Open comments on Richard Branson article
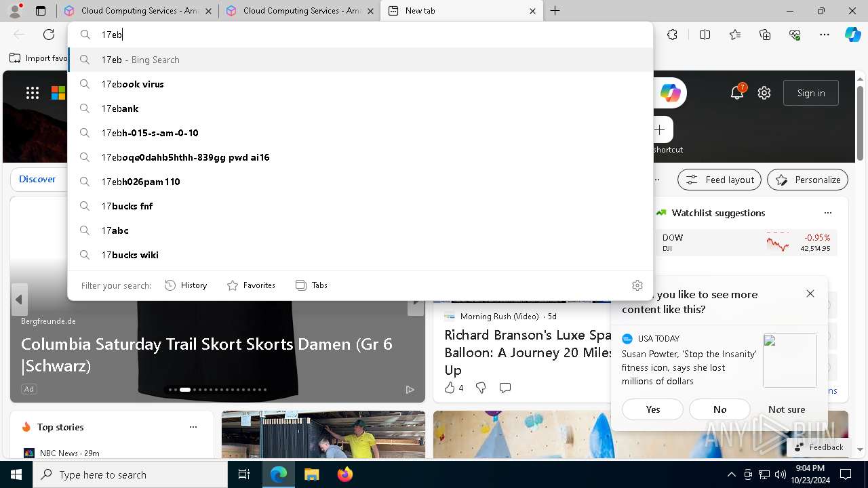This screenshot has height=488, width=868. pos(505,388)
